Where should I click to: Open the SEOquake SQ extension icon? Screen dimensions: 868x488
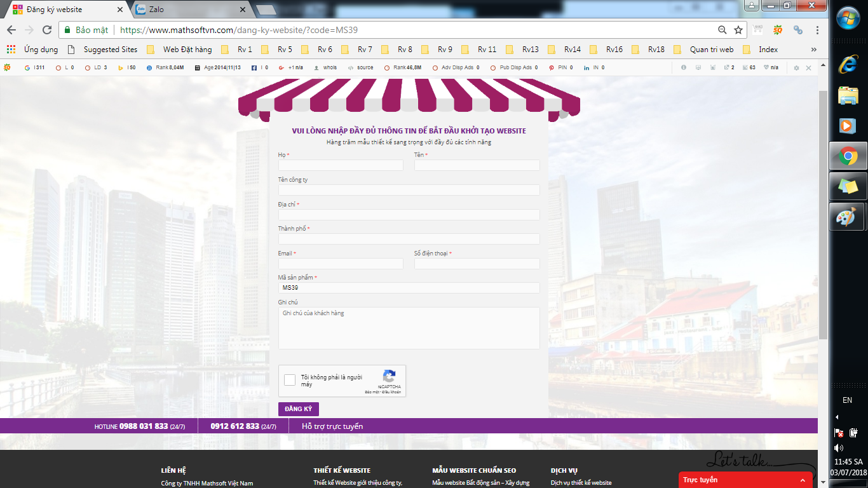777,30
